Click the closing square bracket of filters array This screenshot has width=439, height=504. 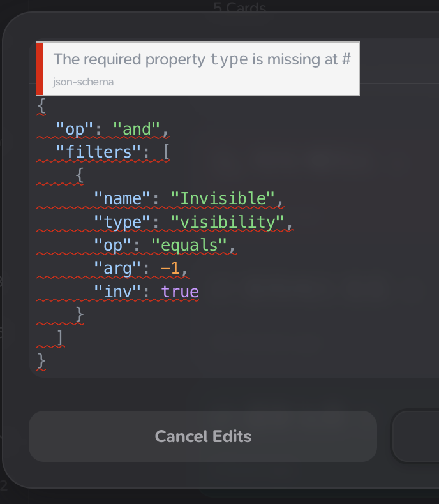point(59,337)
